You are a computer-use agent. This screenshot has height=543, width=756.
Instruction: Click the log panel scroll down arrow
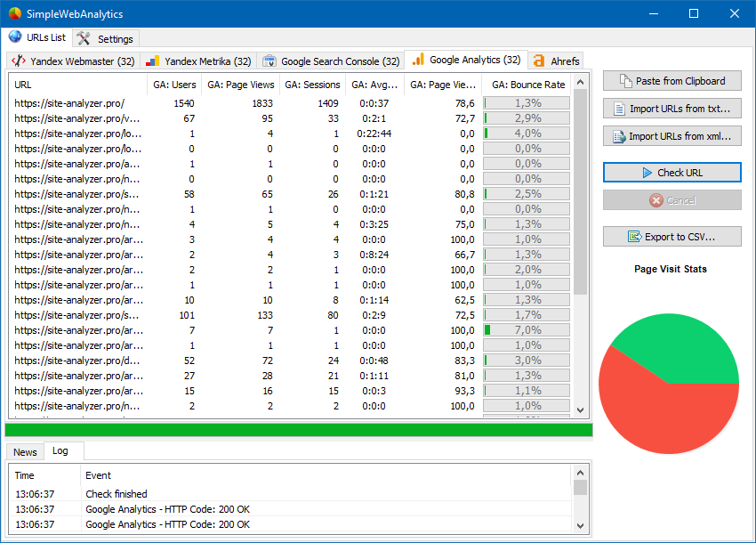click(x=581, y=525)
